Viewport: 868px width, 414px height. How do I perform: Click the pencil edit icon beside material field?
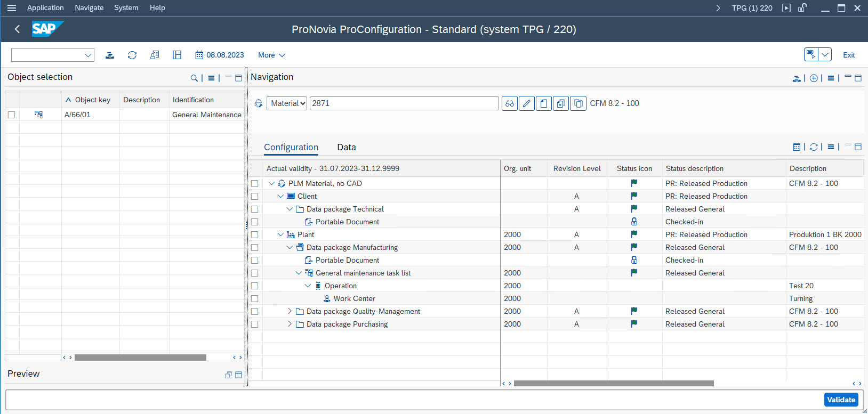tap(527, 103)
